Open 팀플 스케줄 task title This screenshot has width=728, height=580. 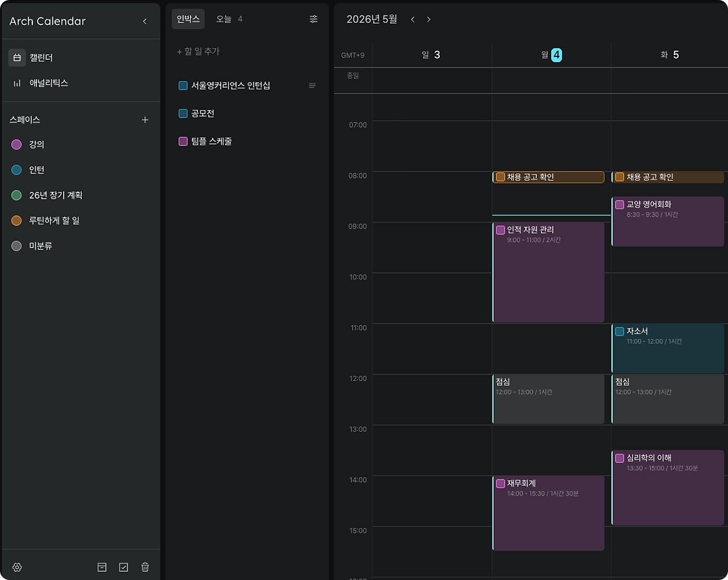tap(212, 141)
